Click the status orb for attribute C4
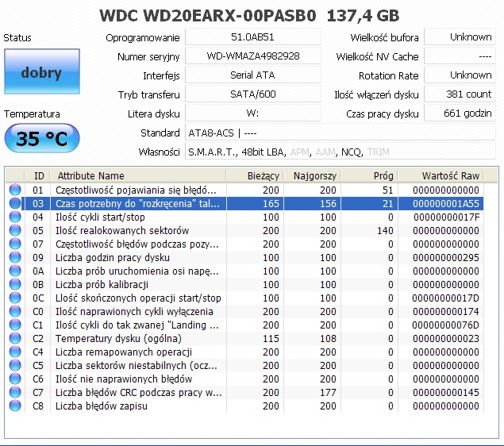The image size is (504, 446). coord(15,352)
